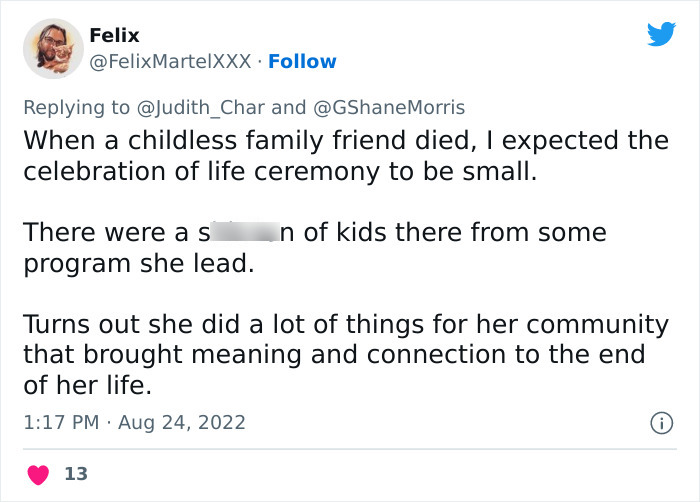Click the "that brought meaning and connection" line
This screenshot has width=700, height=502.
[x=335, y=356]
